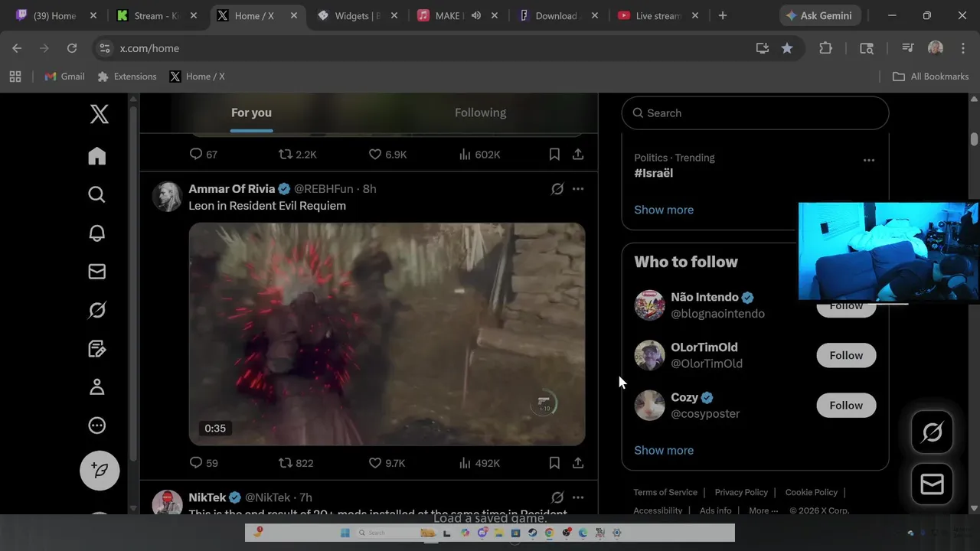980x551 pixels.
Task: Reload the page
Action: [72, 48]
